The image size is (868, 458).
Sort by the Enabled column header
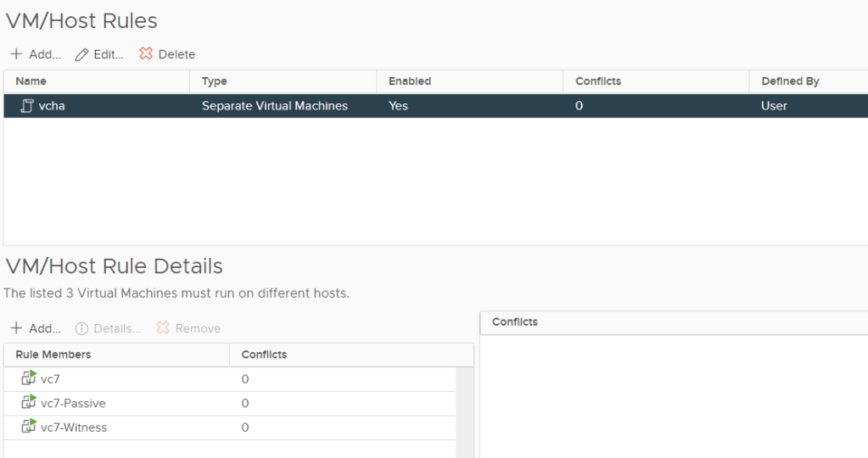pyautogui.click(x=410, y=81)
